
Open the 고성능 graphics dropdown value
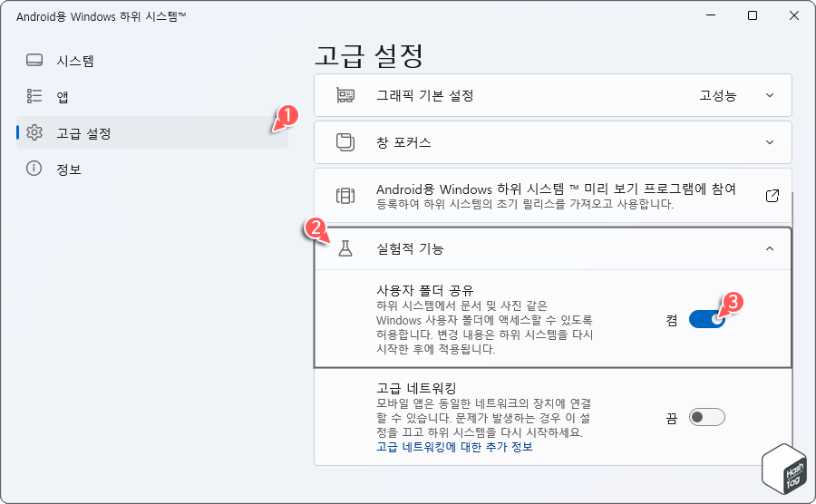(718, 95)
